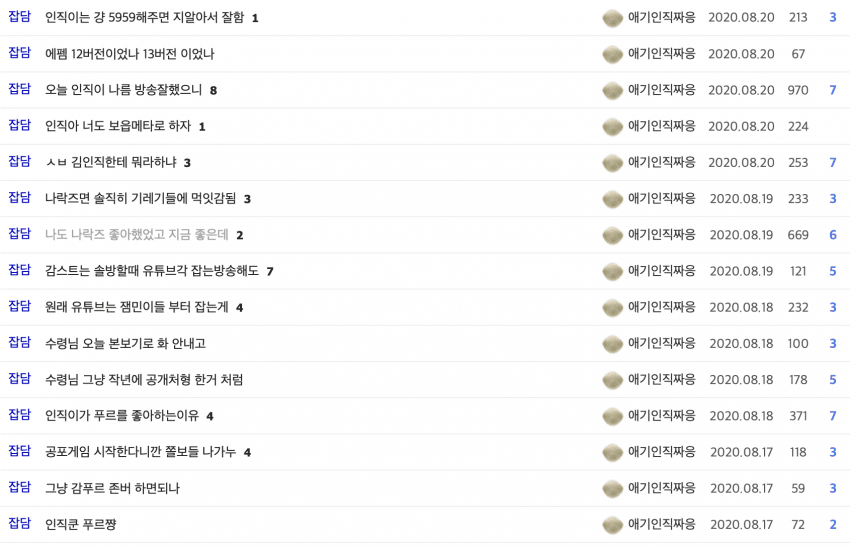
Task: Click the 잡담 category tag on first row
Action: point(20,16)
